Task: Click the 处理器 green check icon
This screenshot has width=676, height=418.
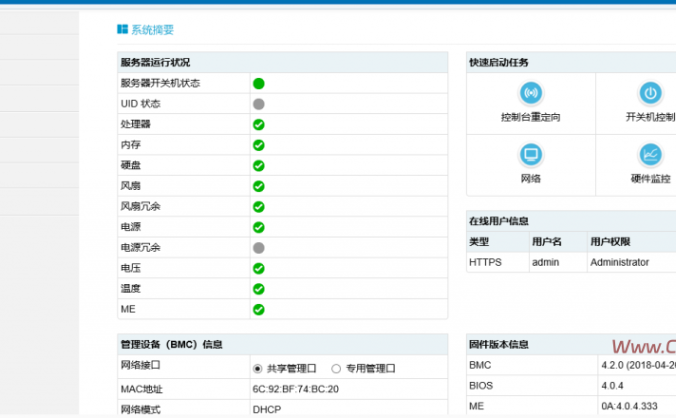Action: pyautogui.click(x=259, y=125)
